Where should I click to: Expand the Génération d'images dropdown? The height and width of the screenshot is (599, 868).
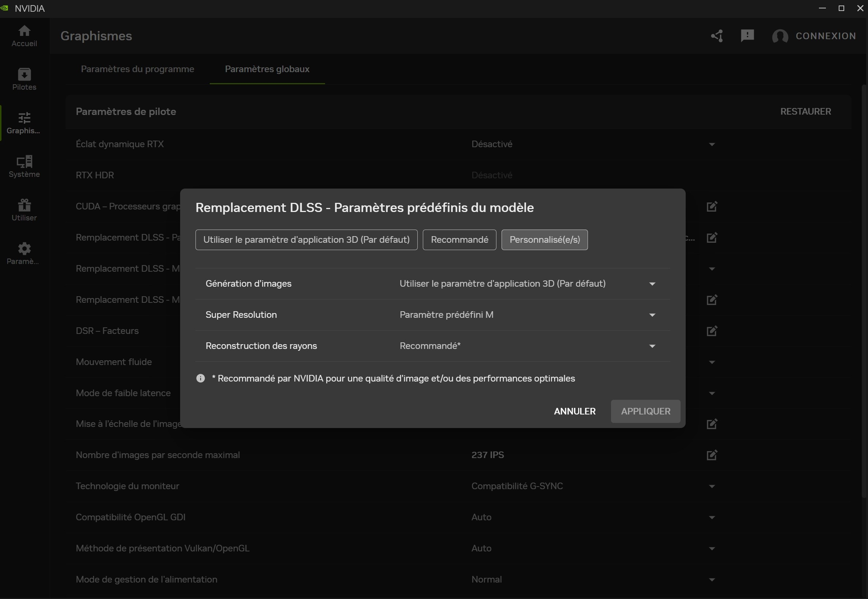coord(652,284)
